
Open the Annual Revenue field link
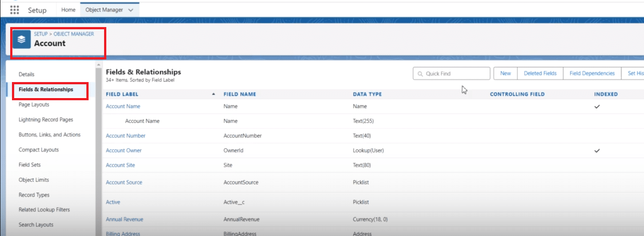[x=124, y=219]
